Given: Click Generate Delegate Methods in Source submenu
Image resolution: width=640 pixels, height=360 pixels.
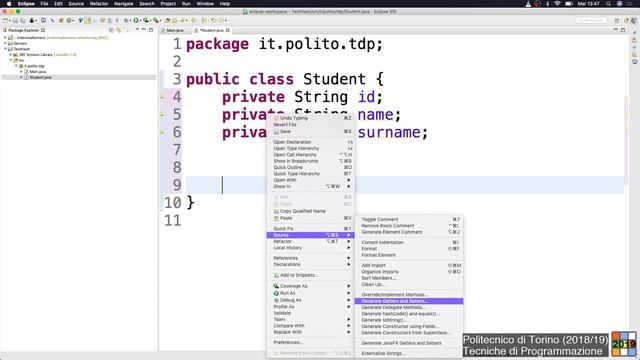Looking at the screenshot, I should (409, 307).
